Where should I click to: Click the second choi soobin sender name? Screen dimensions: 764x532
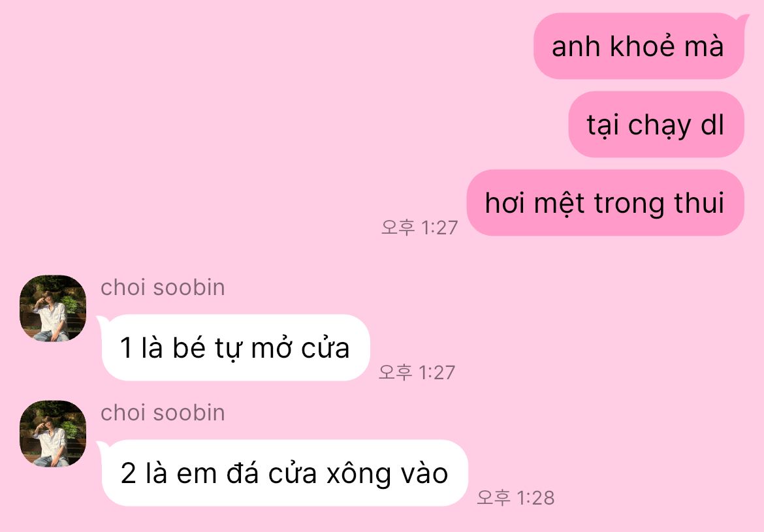[x=163, y=413]
